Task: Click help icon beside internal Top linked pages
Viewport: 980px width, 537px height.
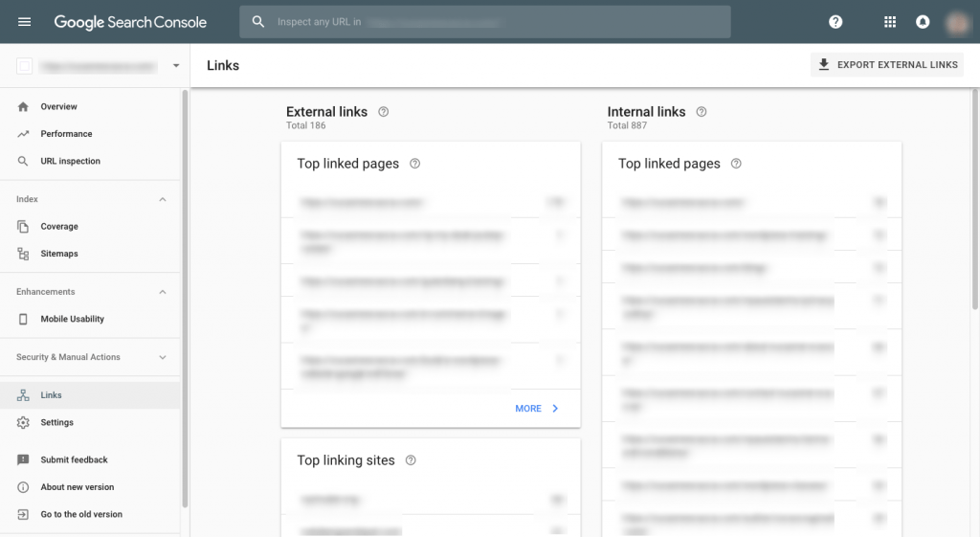Action: point(736,164)
